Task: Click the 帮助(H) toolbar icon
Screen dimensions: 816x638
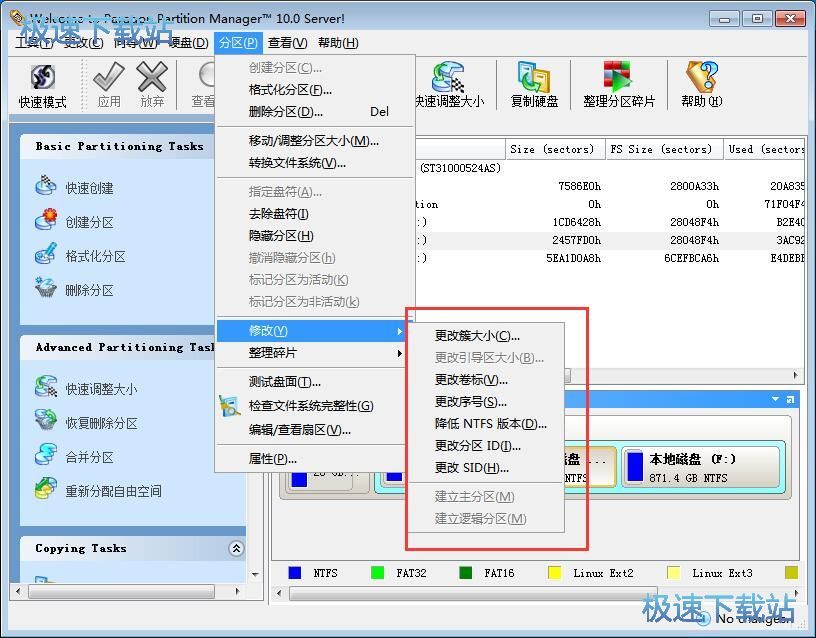Action: (702, 77)
